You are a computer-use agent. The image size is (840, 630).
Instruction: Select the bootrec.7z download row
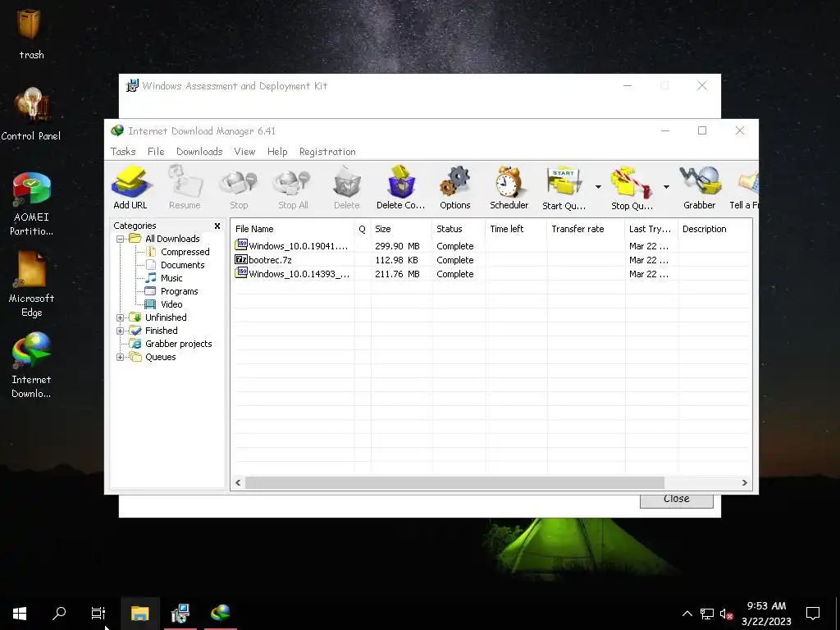click(491, 260)
